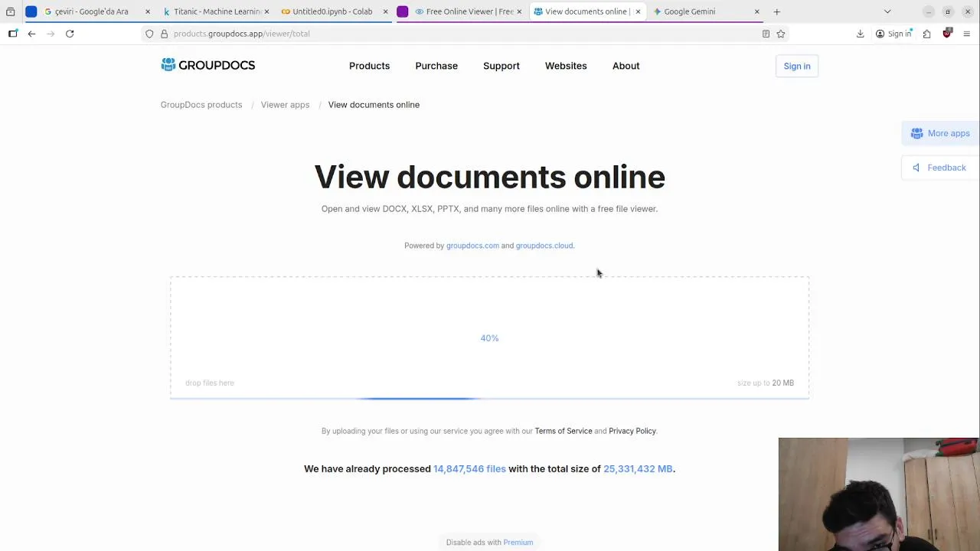This screenshot has height=551, width=980.
Task: Open the browser hamburger menu
Action: point(967,34)
